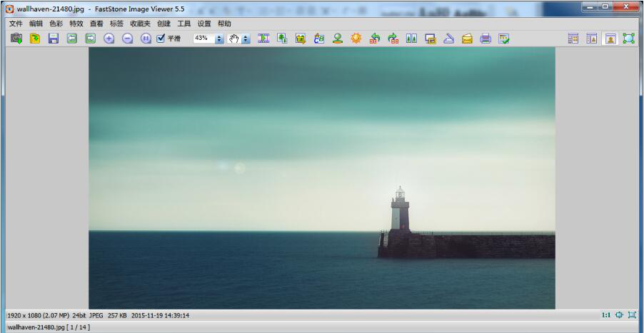Click the fit-to-window icon in status bar
This screenshot has height=333, width=644.
[x=618, y=314]
